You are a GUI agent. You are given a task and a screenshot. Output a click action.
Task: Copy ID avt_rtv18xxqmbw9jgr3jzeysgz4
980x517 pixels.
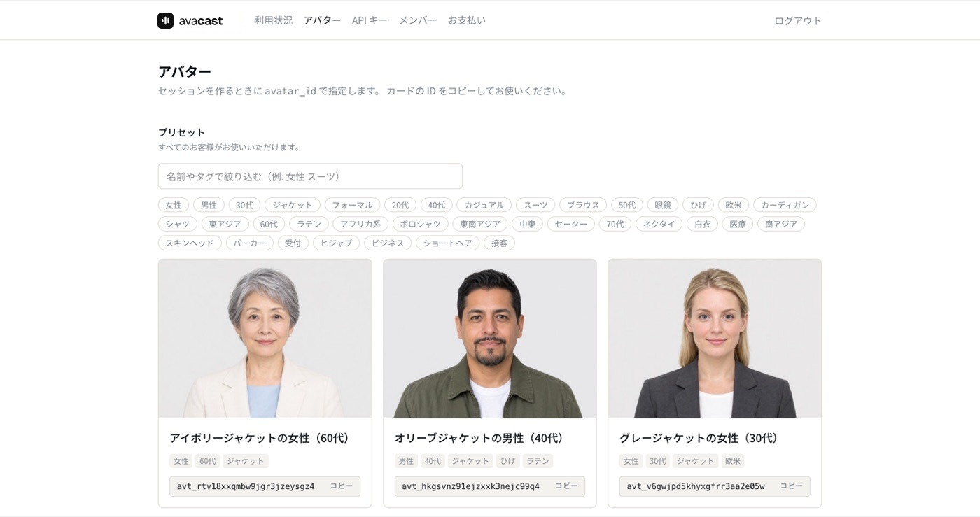coord(342,486)
